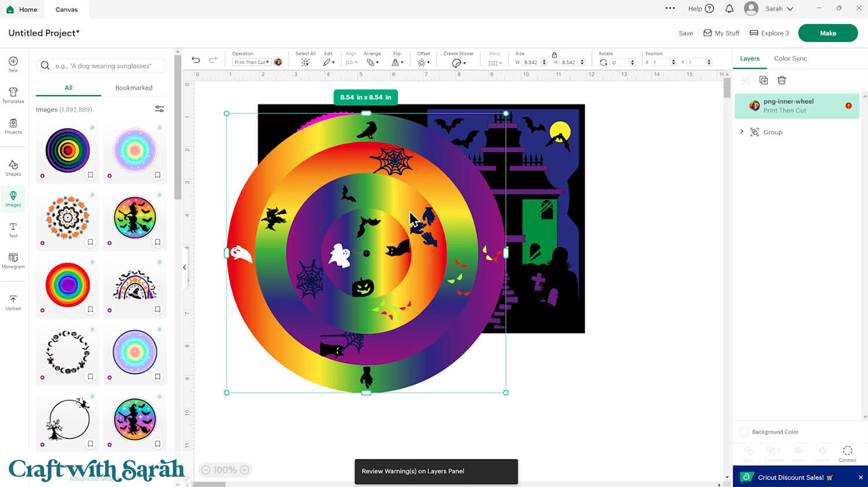Open the Cricut Discount Sales banner
The height and width of the screenshot is (487, 868).
795,477
